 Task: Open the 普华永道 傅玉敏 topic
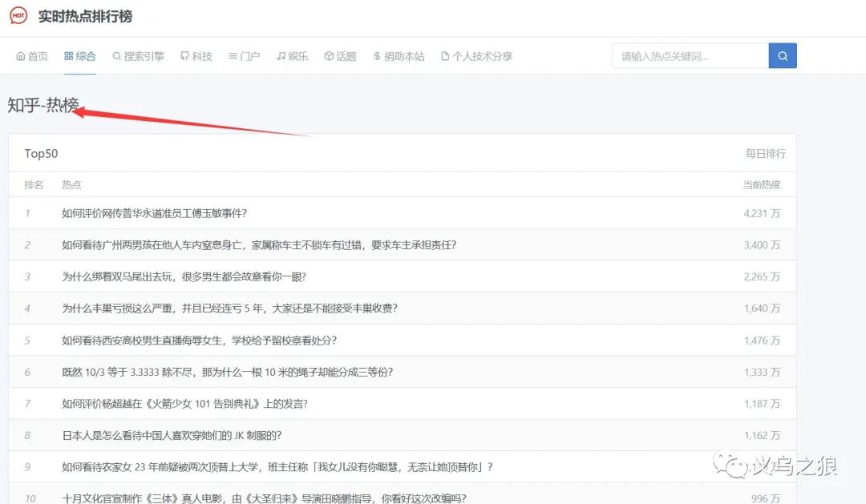[154, 213]
